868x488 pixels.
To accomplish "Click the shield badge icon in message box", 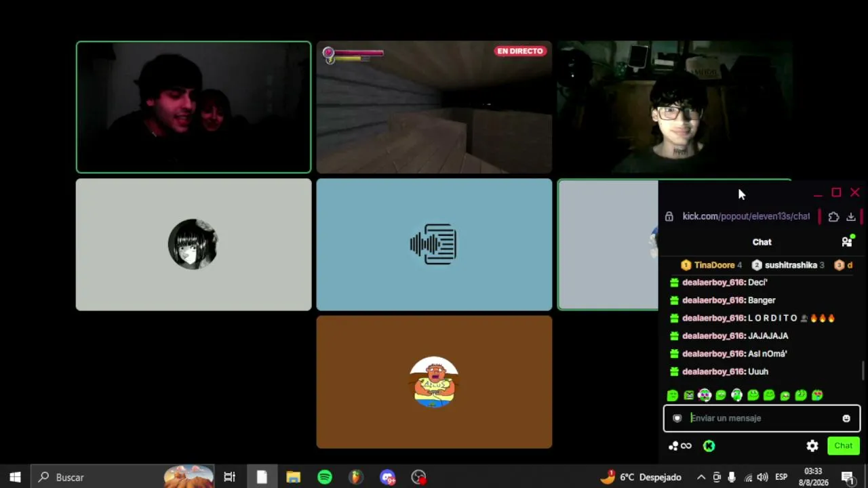I will pyautogui.click(x=677, y=418).
